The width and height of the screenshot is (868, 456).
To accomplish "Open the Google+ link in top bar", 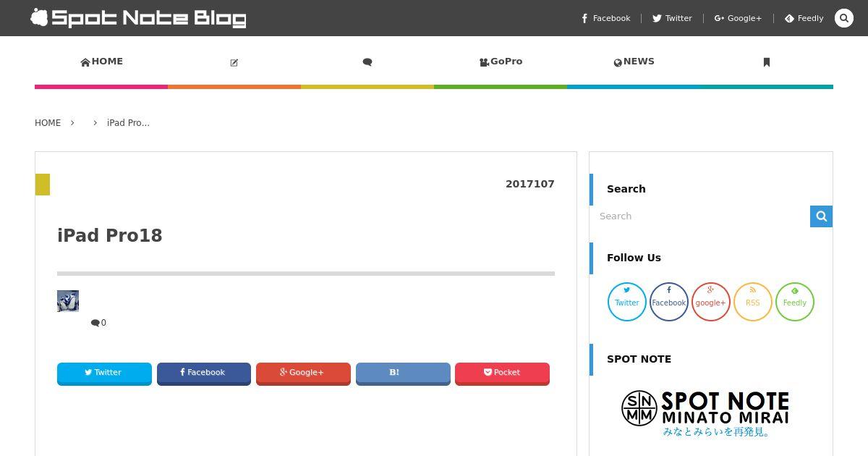I will click(x=738, y=18).
